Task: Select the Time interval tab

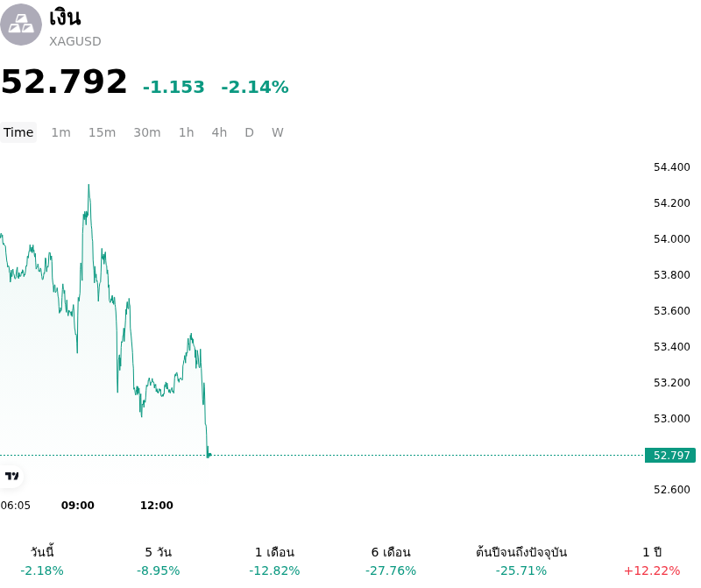Action: [x=18, y=132]
